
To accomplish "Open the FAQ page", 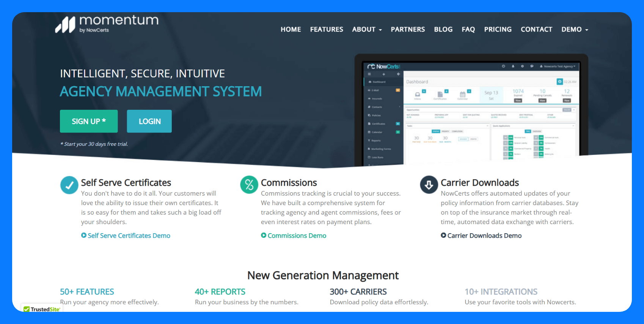I will pos(468,29).
